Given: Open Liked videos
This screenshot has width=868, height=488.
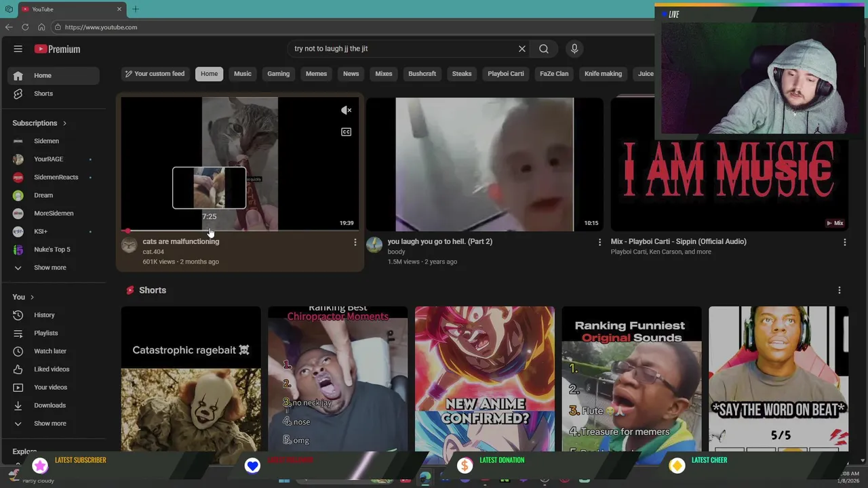Looking at the screenshot, I should point(54,369).
